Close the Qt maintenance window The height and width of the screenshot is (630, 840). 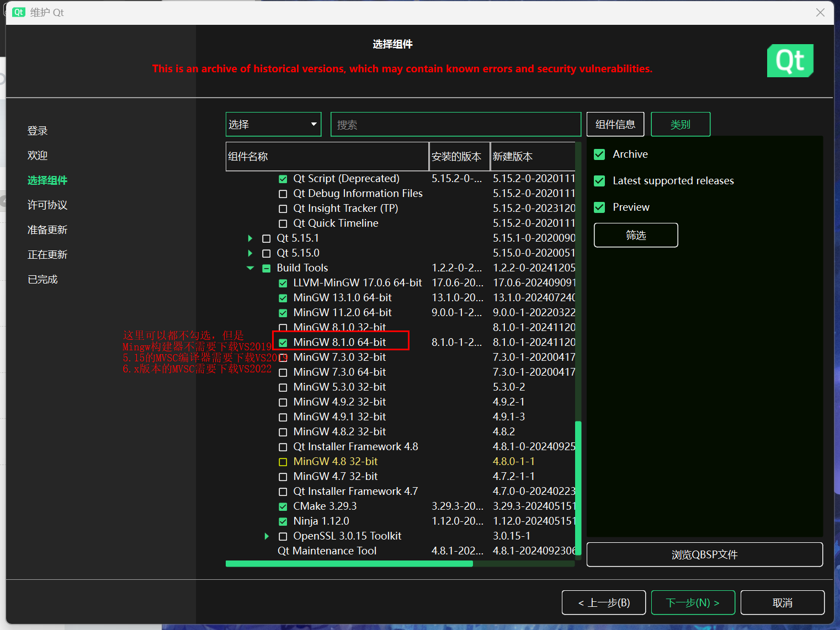[x=820, y=13]
